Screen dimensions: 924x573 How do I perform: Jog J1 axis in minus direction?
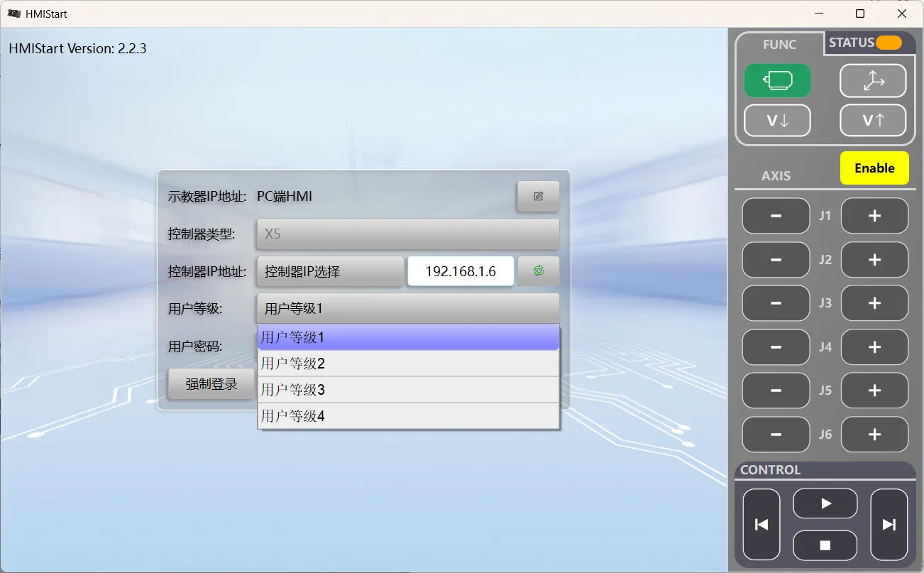click(776, 216)
